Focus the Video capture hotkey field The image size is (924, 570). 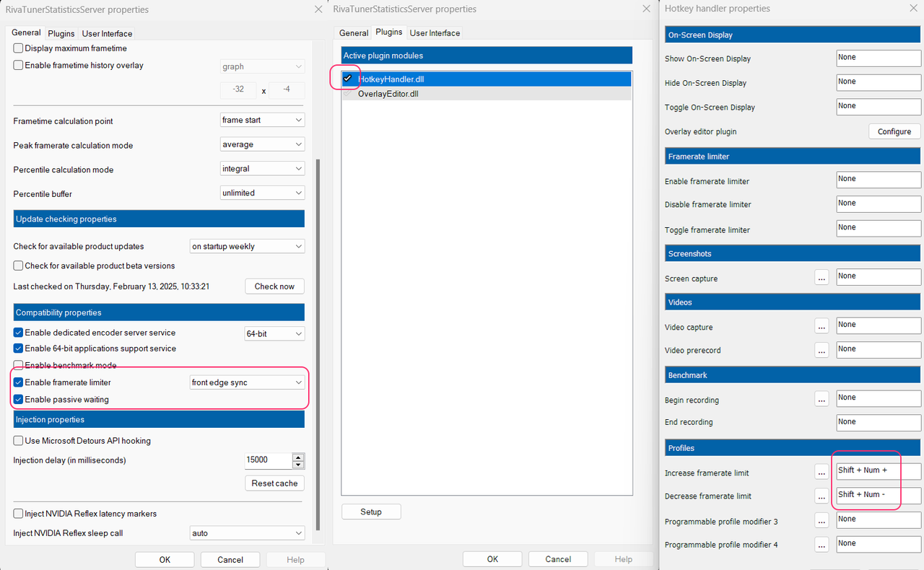[879, 325]
